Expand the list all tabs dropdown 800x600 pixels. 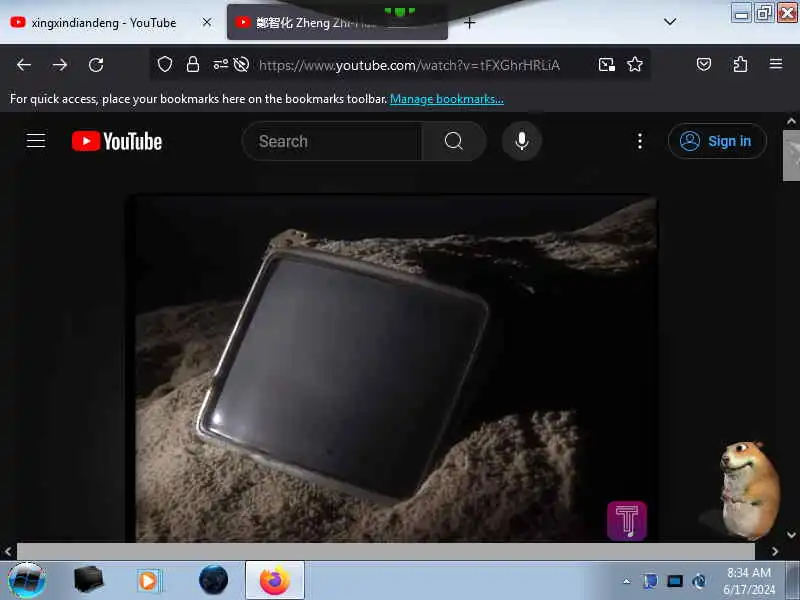pos(670,22)
